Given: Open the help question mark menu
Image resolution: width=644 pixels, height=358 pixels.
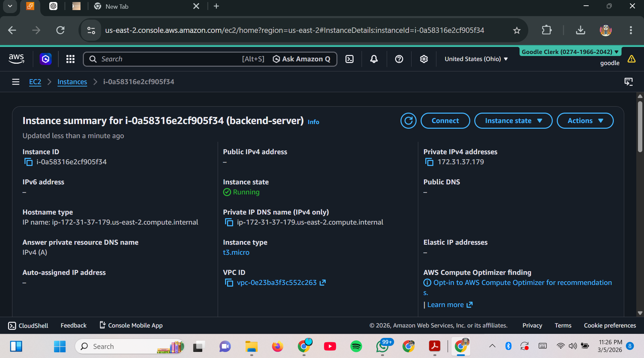Looking at the screenshot, I should click(399, 59).
